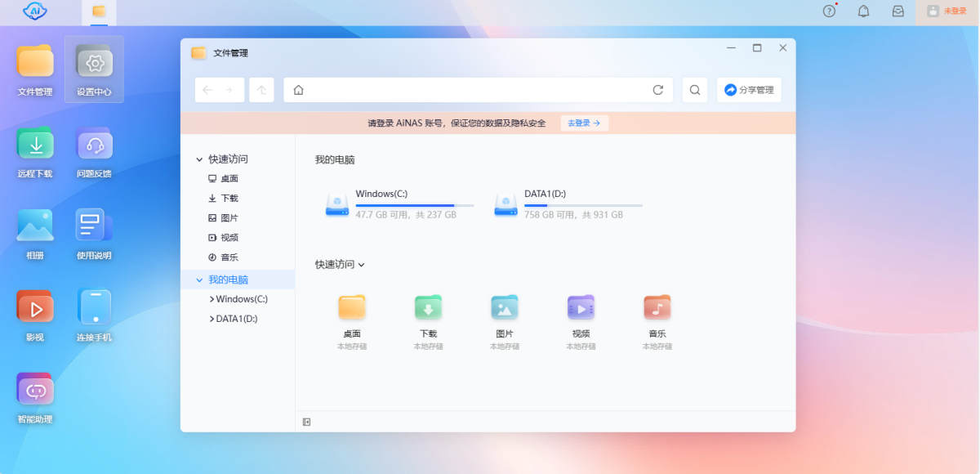Expand the Windows(C:) tree node
Screen dimensions: 980x474
(x=212, y=299)
